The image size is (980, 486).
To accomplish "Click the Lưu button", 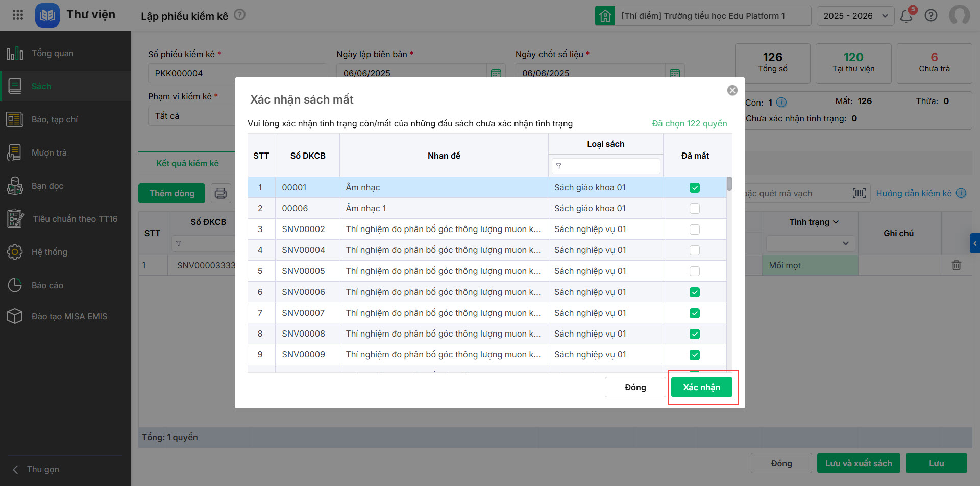I will pyautogui.click(x=937, y=463).
